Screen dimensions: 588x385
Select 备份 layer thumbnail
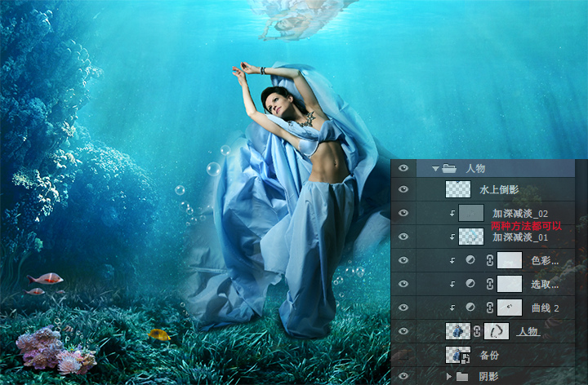[x=458, y=355]
